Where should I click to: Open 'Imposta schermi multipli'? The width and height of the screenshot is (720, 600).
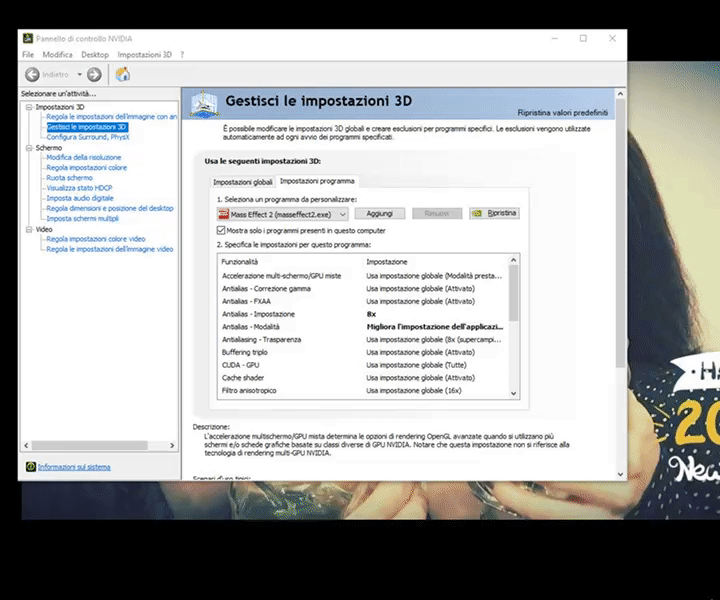[82, 219]
